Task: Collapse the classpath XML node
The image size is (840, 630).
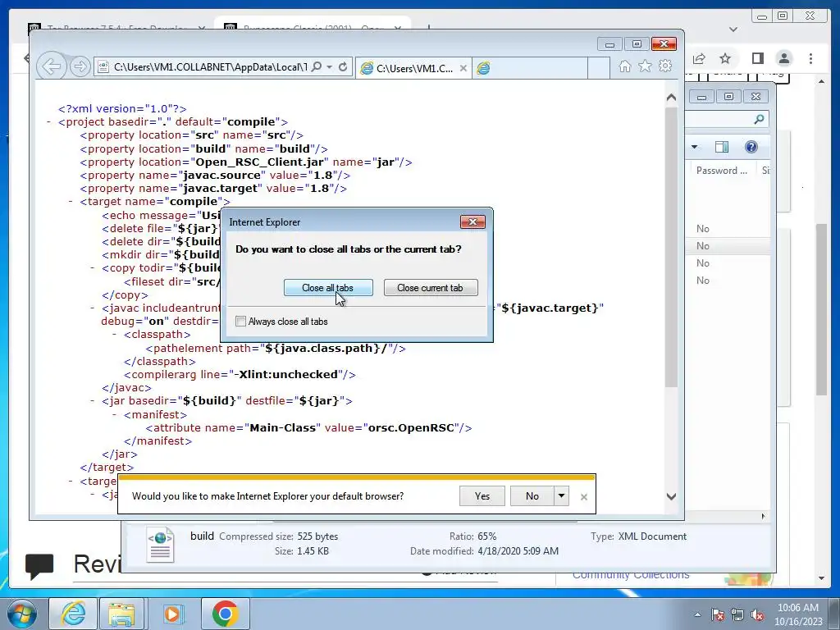Action: pyautogui.click(x=115, y=335)
